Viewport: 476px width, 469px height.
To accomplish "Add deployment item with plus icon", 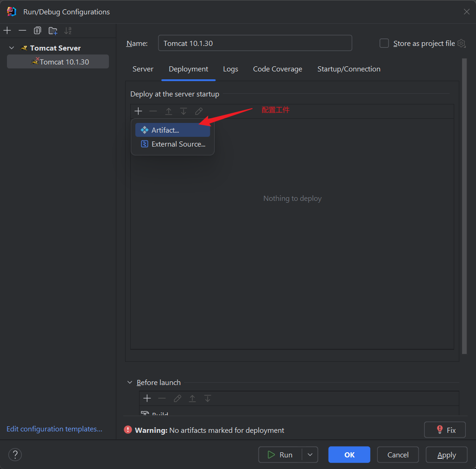I will [x=139, y=111].
